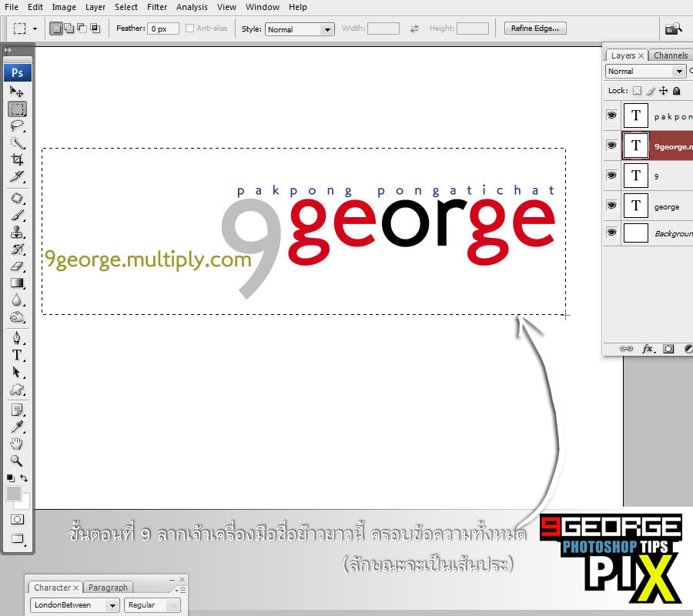Select the Crop tool
This screenshot has width=693, height=616.
click(17, 159)
